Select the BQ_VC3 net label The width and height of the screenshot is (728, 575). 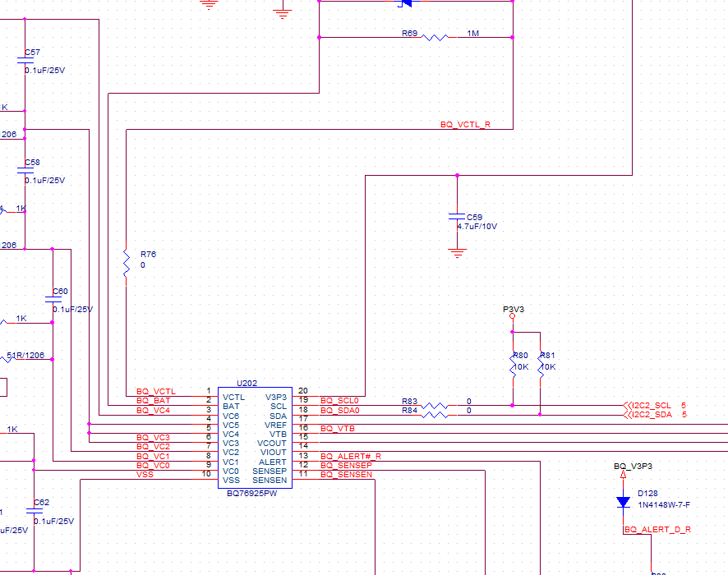[153, 438]
